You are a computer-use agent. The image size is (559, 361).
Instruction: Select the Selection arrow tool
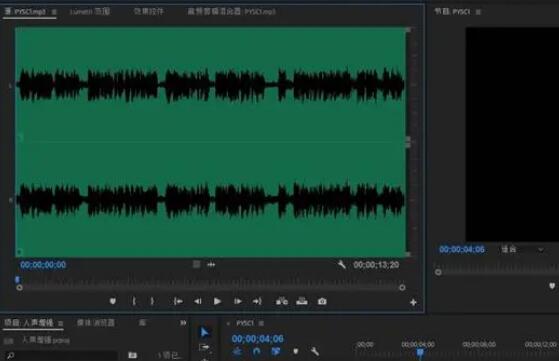(204, 332)
